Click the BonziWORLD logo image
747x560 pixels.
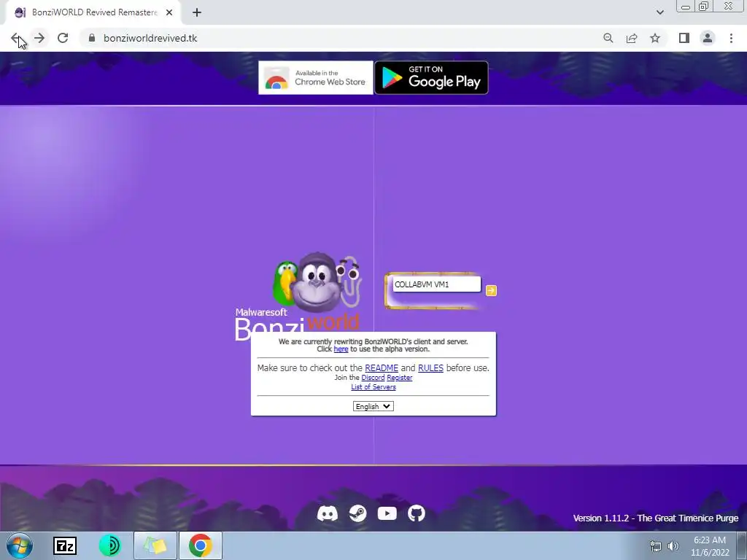click(298, 295)
